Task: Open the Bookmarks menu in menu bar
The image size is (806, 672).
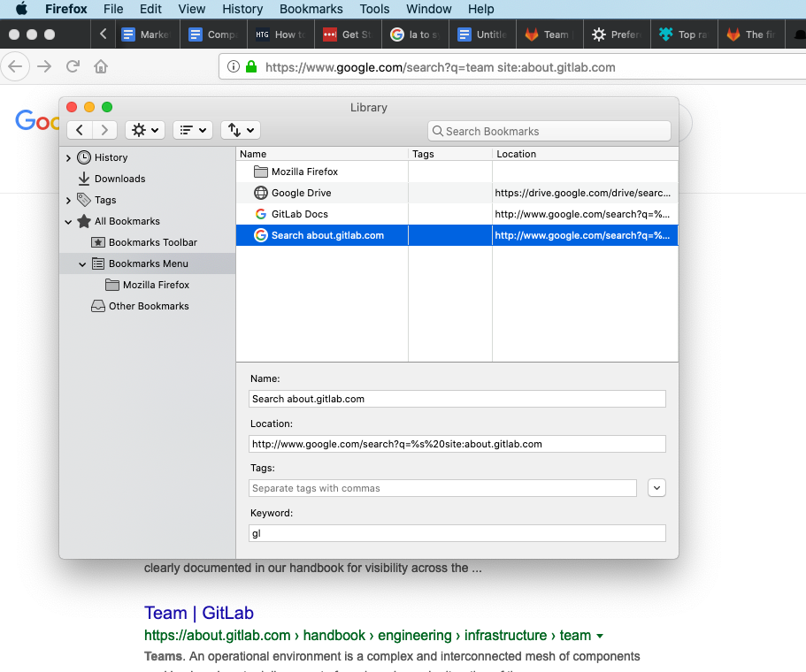Action: pos(311,9)
